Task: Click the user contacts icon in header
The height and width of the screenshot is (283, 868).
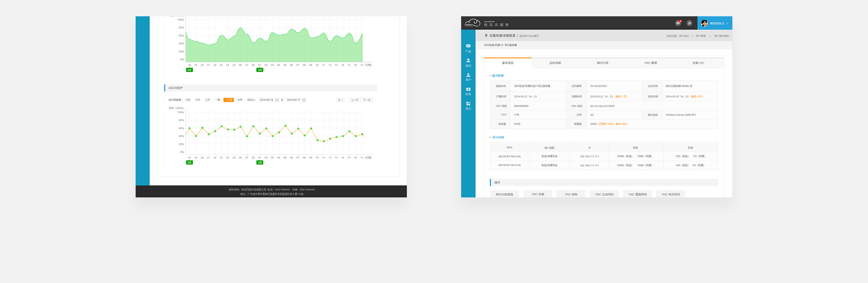Action: coord(689,23)
